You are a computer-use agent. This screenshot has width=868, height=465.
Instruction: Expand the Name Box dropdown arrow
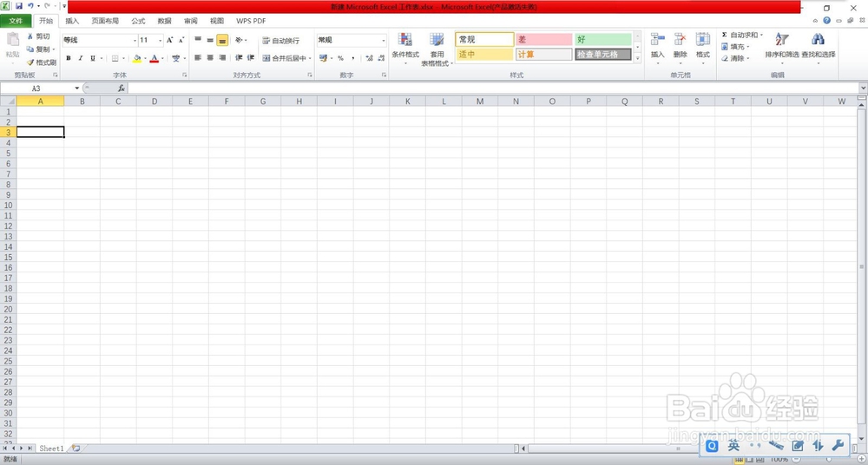[x=77, y=88]
